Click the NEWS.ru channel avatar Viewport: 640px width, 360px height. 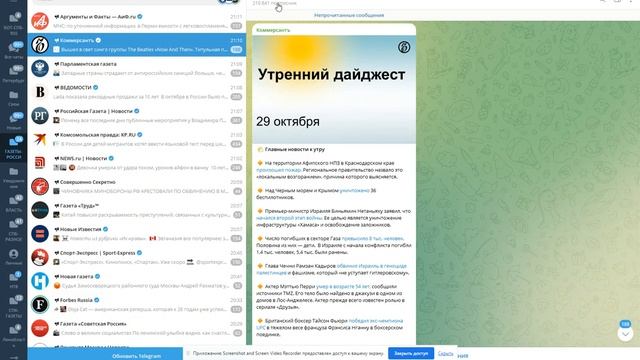[x=40, y=163]
